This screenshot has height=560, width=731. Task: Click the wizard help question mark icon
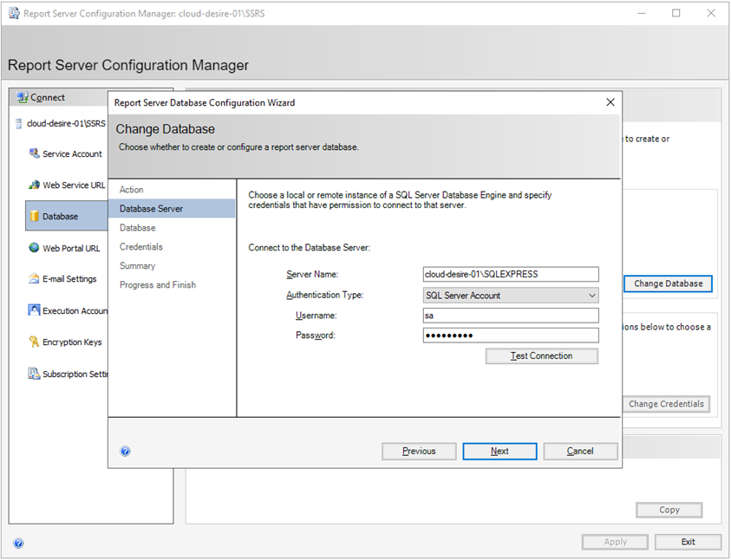click(x=125, y=451)
